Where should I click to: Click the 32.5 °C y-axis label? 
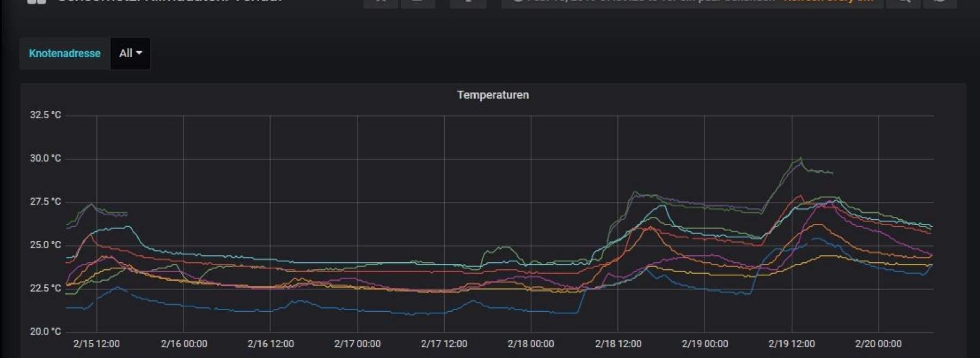45,115
